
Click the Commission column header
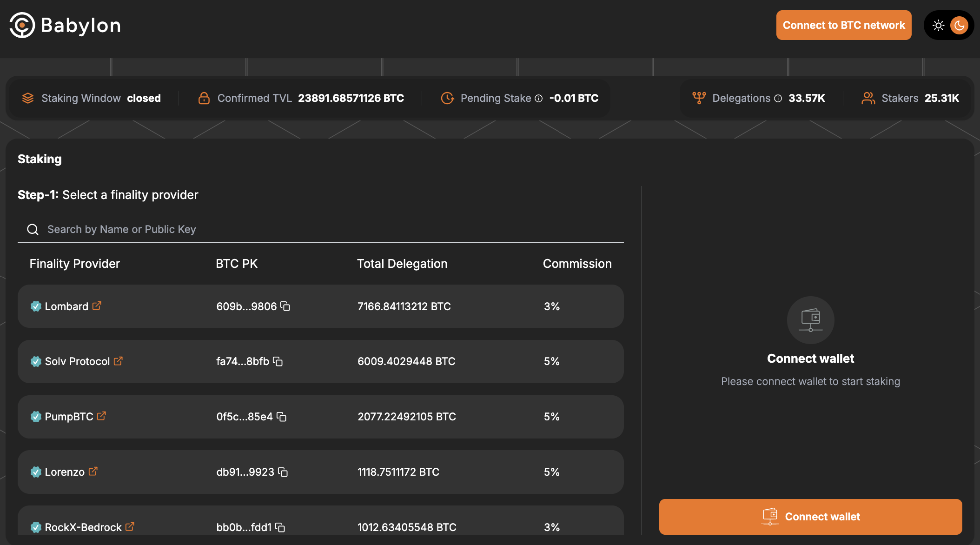577,264
